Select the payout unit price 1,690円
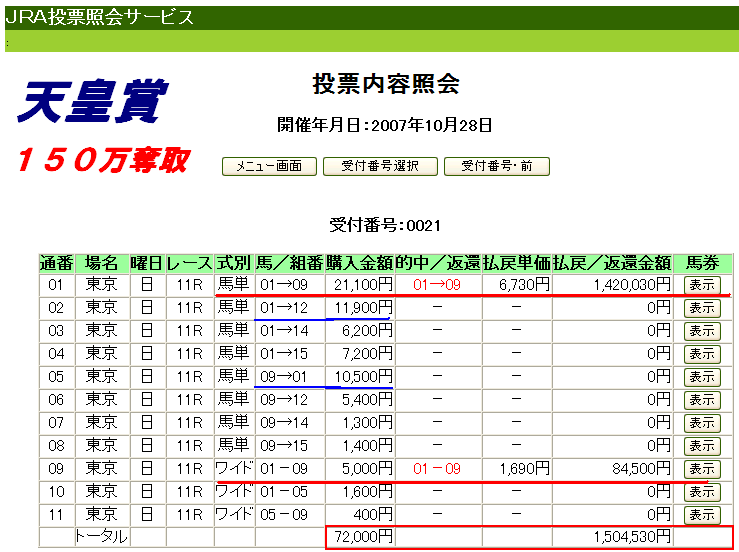Screen dimensions: 739x552 [524, 469]
